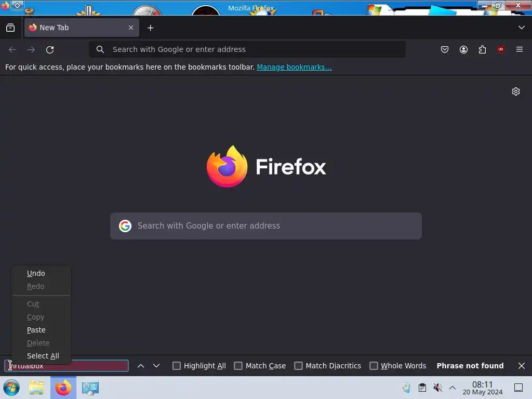Choose Delete in the context menu
The image size is (532, 399).
tap(41, 343)
